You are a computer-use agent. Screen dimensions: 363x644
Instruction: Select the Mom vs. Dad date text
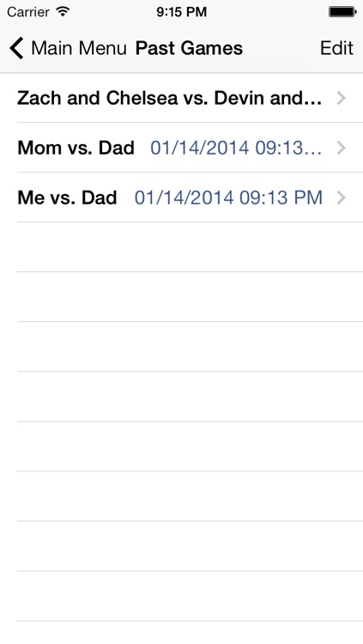point(236,148)
